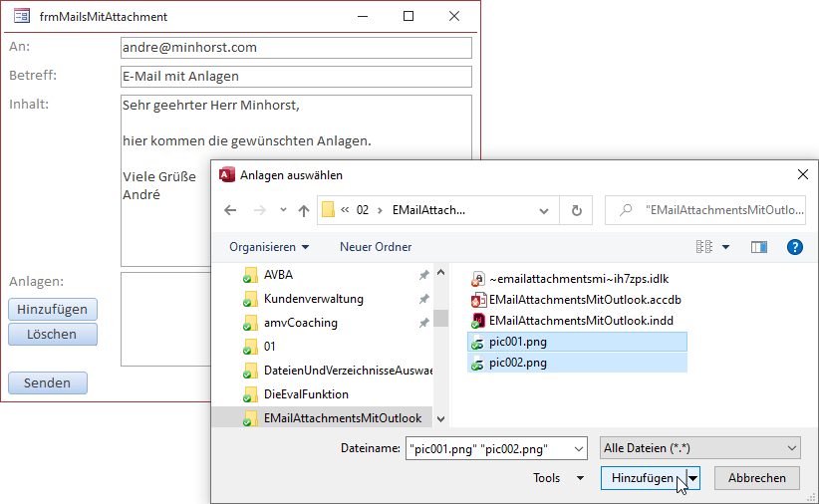819x504 pixels.
Task: Click the back navigation arrow
Action: [230, 210]
